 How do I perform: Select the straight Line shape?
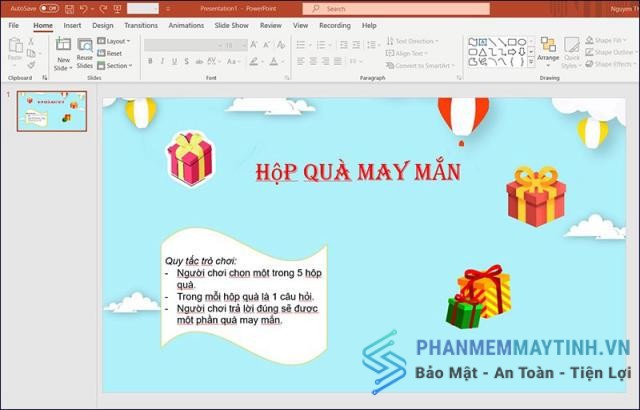pyautogui.click(x=492, y=42)
